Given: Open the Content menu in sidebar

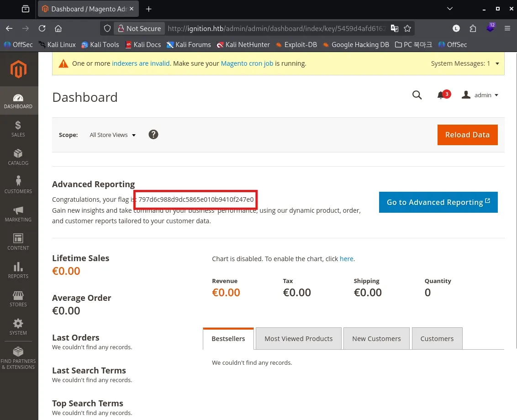Looking at the screenshot, I should coord(18,242).
